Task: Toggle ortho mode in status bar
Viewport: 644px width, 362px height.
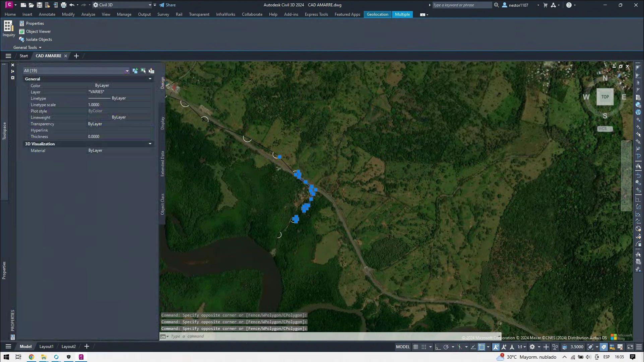Action: 438,347
